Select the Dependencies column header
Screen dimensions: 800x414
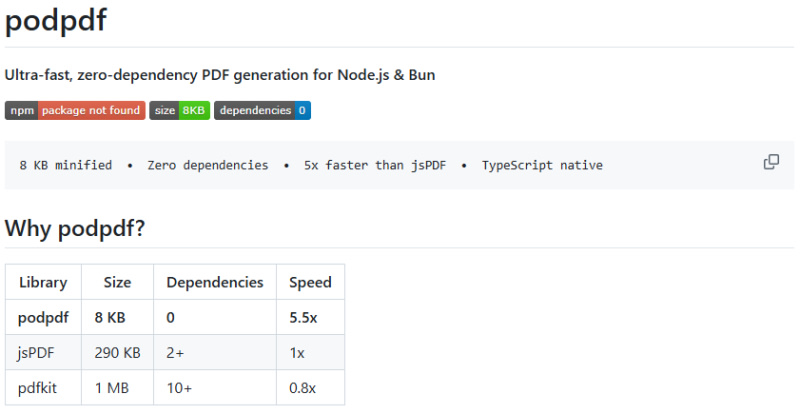(x=214, y=282)
